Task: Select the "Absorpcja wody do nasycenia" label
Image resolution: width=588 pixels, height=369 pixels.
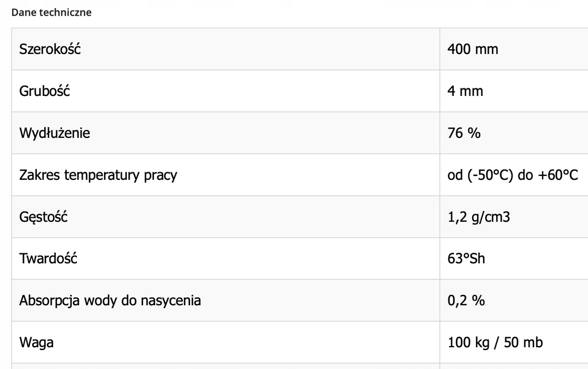Action: coord(110,301)
